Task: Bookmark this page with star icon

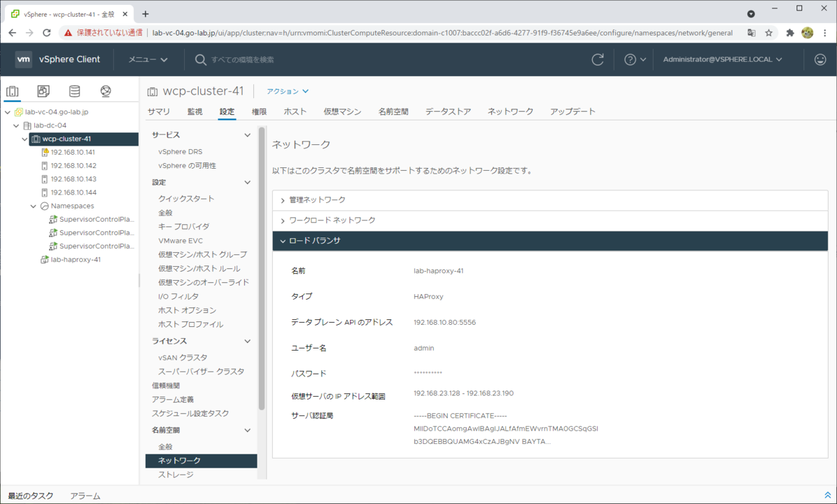Action: point(769,32)
